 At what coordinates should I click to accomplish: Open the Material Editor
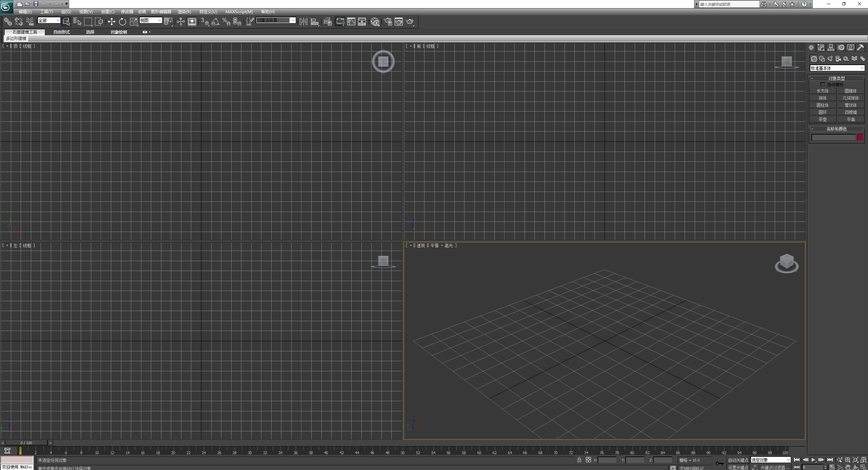click(x=375, y=21)
